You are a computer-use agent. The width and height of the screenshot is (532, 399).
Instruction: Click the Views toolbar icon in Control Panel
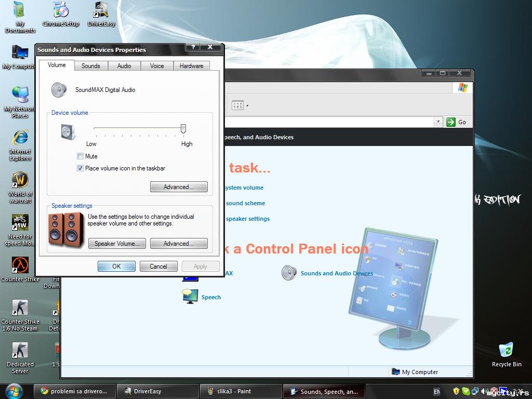pyautogui.click(x=237, y=105)
